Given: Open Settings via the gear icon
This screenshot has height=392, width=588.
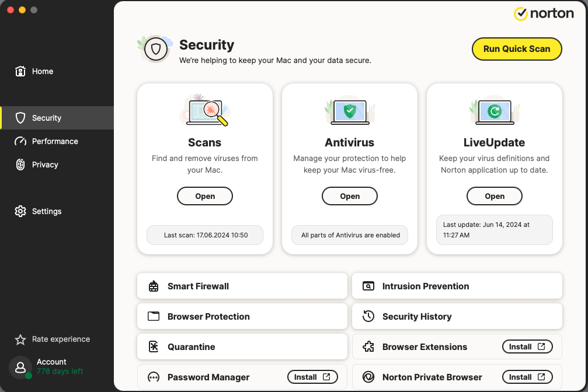Looking at the screenshot, I should point(20,211).
